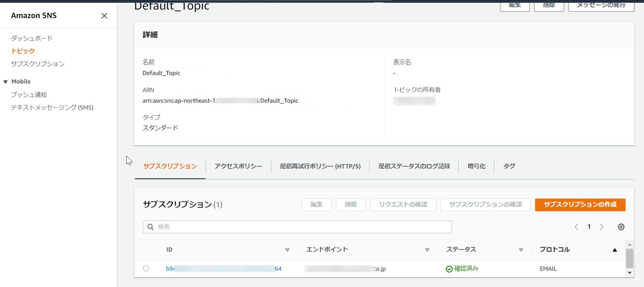
Task: Click the topic 編集 button at top
Action: pos(515,5)
